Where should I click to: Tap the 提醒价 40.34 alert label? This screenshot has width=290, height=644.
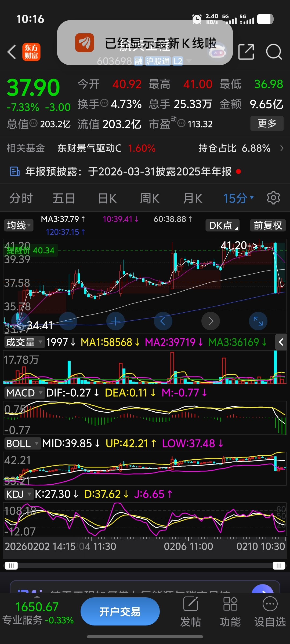30,250
